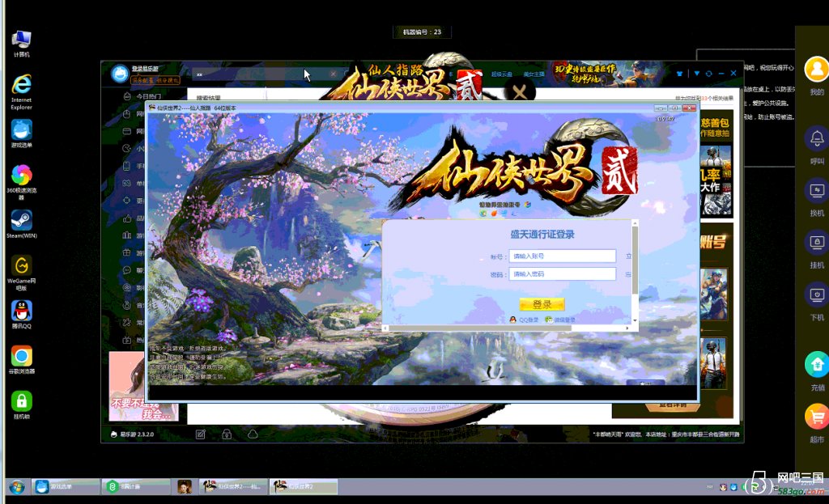This screenshot has width=829, height=504.
Task: Launch Internet Explorer from the desktop
Action: point(21,92)
